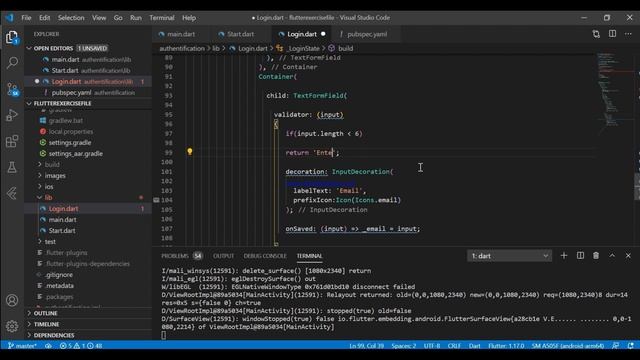Open the Extensions view

pos(12,142)
